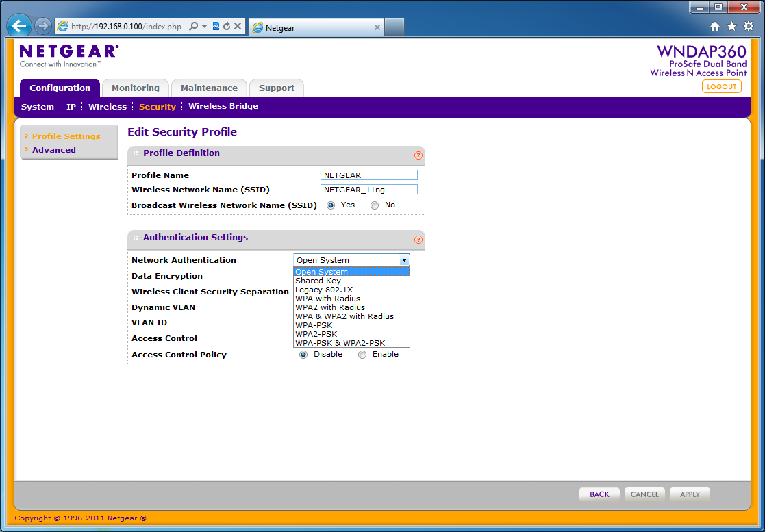Open help for Profile Definition section
The height and width of the screenshot is (532, 765).
(x=418, y=155)
